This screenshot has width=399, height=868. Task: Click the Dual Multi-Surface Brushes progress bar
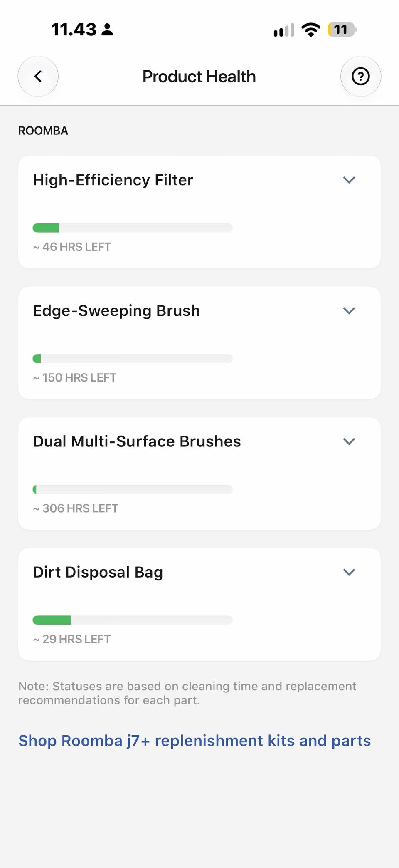[133, 489]
